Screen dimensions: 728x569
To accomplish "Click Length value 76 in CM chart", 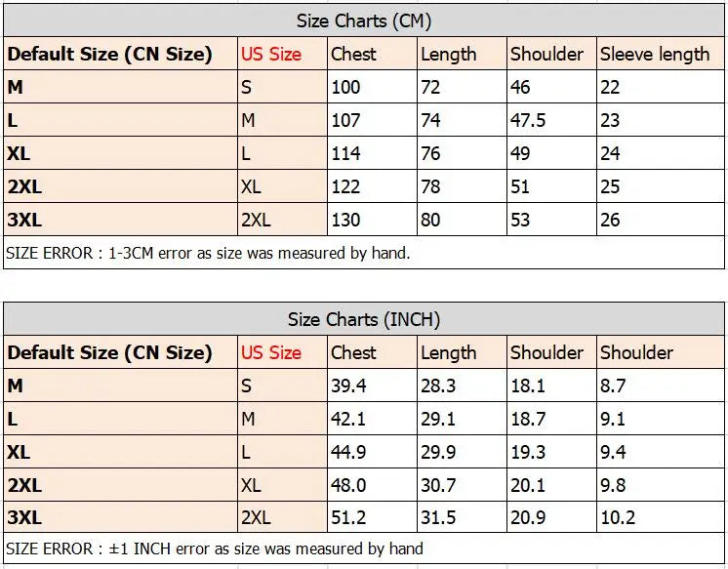I will (x=430, y=154).
